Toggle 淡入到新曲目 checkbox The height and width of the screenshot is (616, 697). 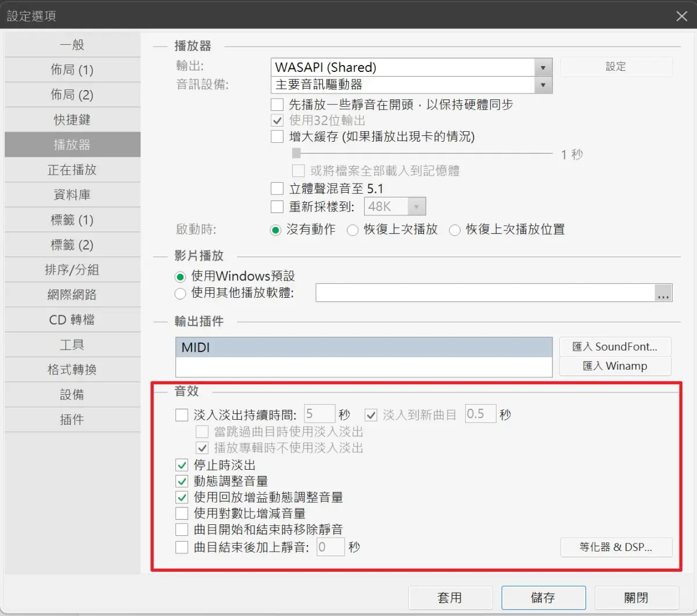(371, 415)
